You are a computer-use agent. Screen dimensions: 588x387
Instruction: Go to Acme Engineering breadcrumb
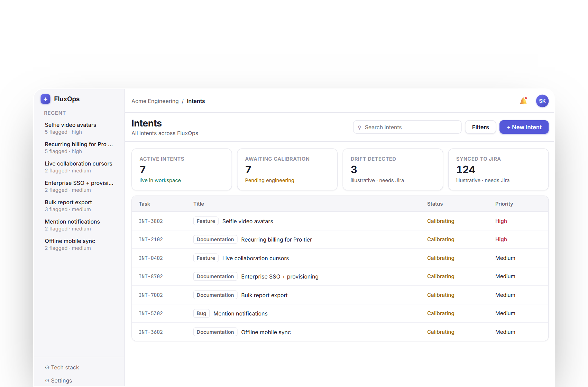(155, 101)
